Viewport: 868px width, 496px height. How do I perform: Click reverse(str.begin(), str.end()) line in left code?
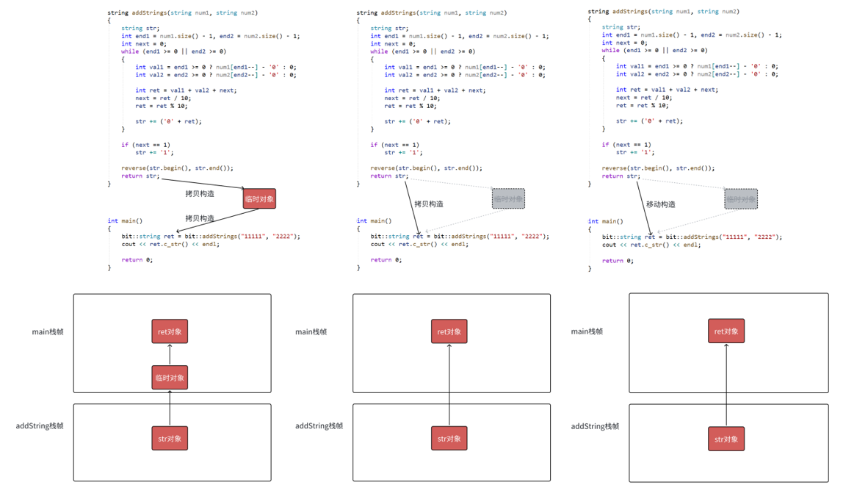click(178, 168)
